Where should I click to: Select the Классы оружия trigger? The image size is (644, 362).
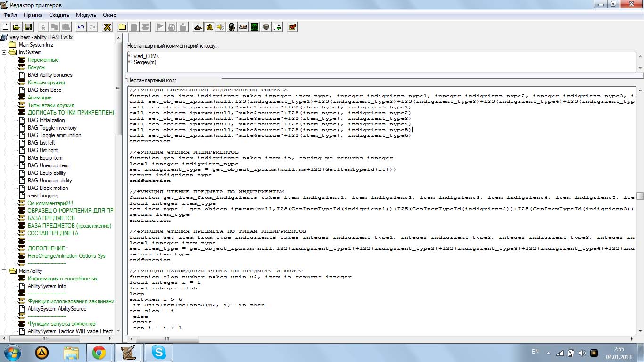(46, 82)
